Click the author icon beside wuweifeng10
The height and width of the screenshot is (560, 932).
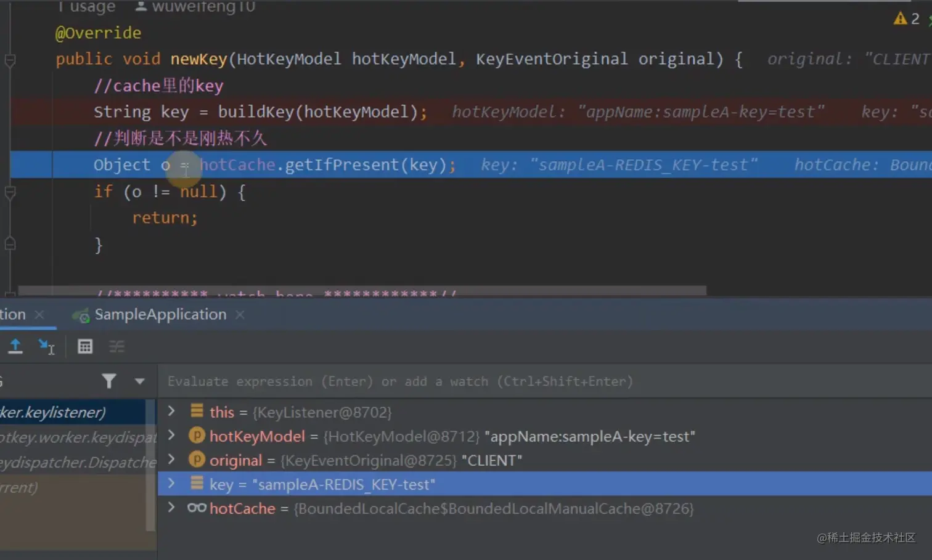point(141,6)
